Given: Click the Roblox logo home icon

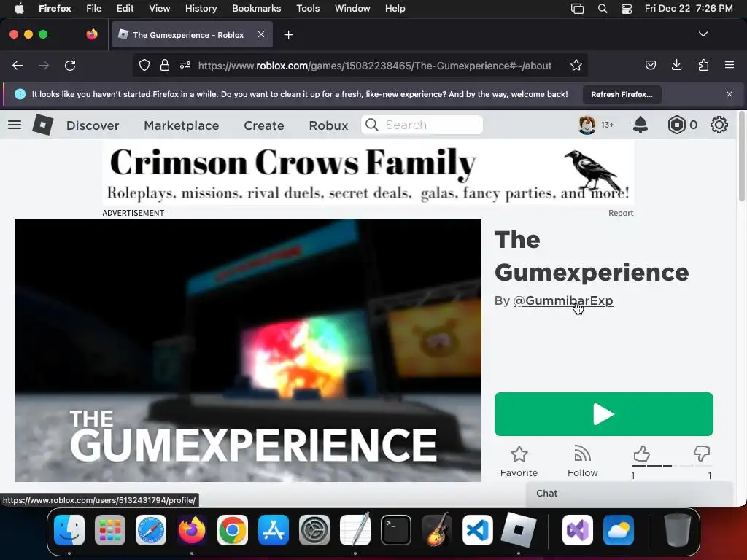Looking at the screenshot, I should click(x=43, y=125).
